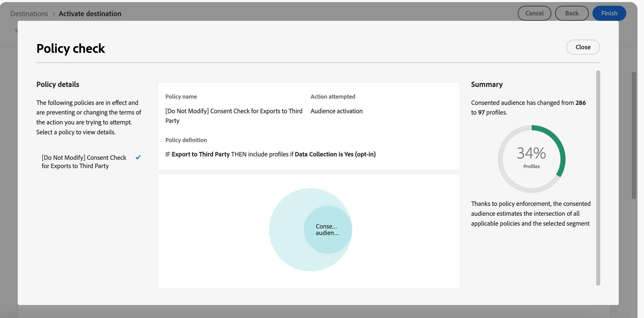
Task: Go back with the Back button
Action: tap(572, 13)
